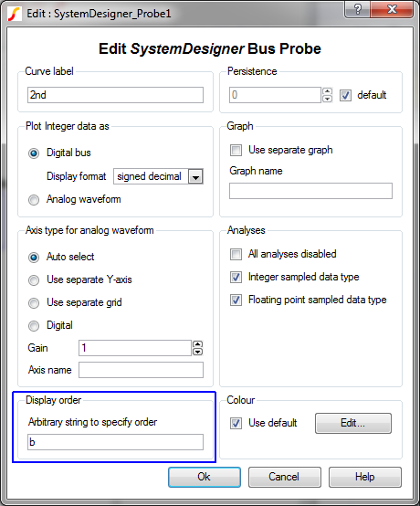Choose Use separate grid option
420x506 pixels.
[34, 303]
